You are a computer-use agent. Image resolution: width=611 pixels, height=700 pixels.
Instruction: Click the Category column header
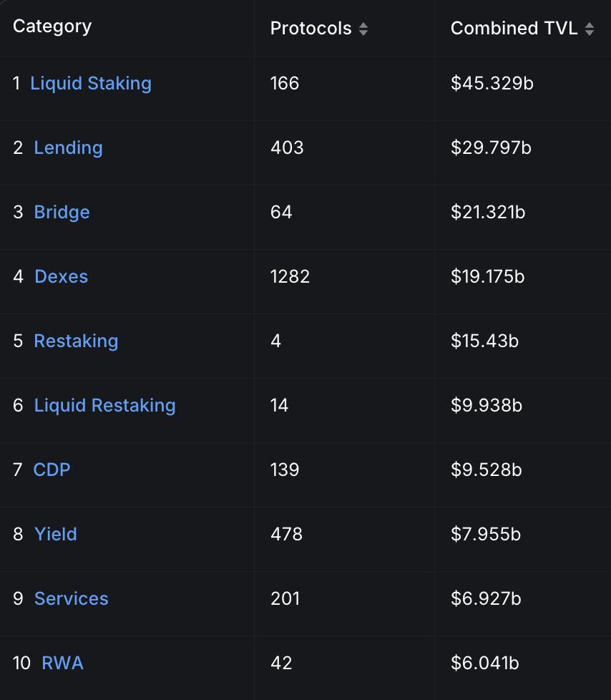point(52,26)
